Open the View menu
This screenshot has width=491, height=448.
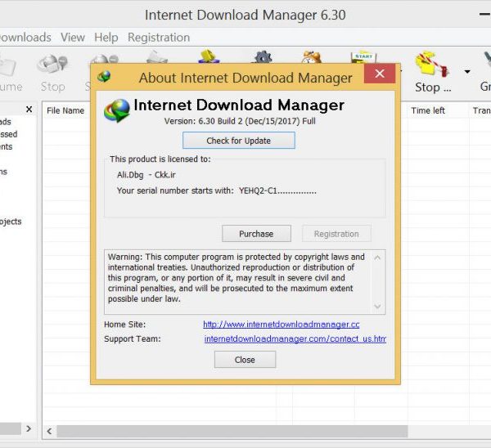click(x=72, y=37)
